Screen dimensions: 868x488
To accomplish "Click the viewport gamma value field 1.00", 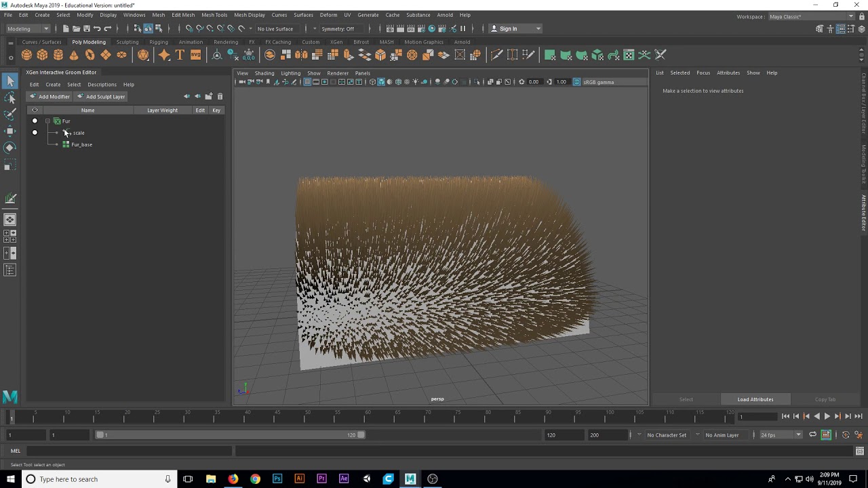I will 561,82.
